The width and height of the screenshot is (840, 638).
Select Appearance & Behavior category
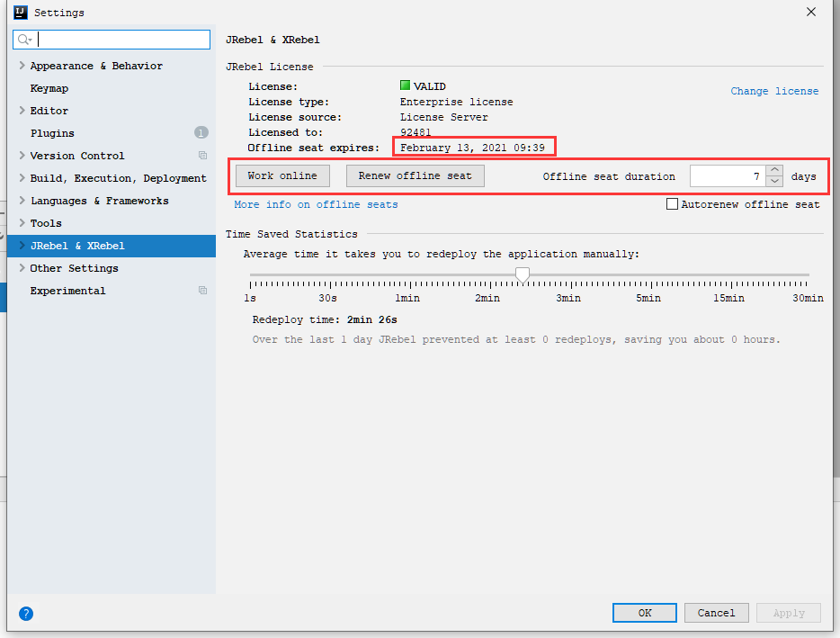tap(96, 66)
